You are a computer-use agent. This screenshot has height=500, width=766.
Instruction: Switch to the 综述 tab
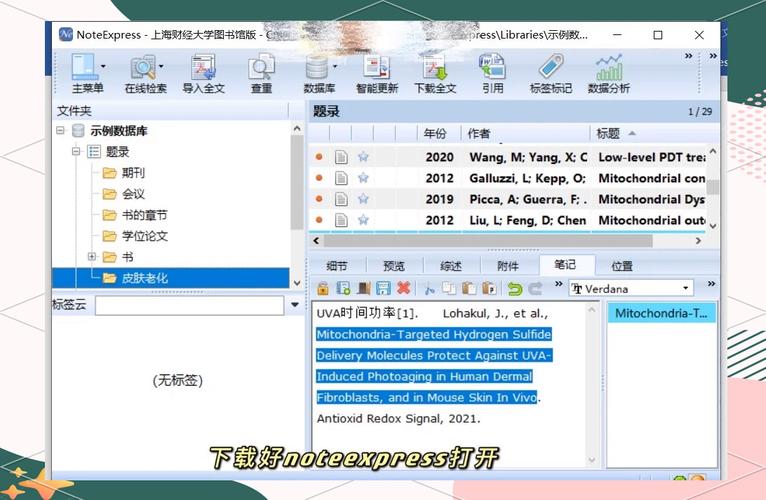[x=451, y=266]
